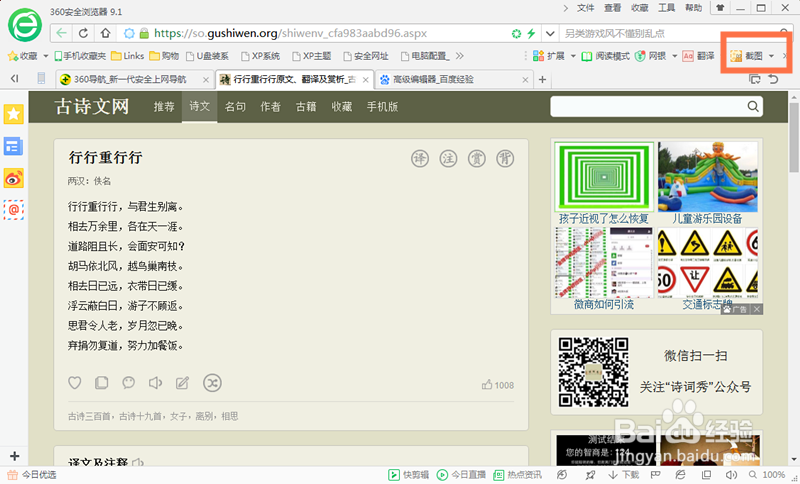Expand the 扩展 dropdown arrow
The width and height of the screenshot is (800, 484).
(573, 56)
